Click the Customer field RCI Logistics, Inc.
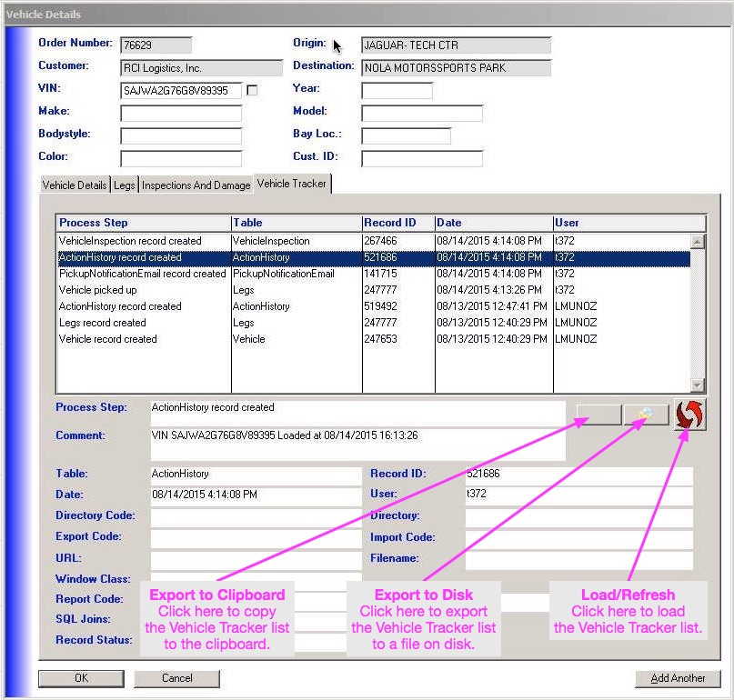 click(x=201, y=68)
